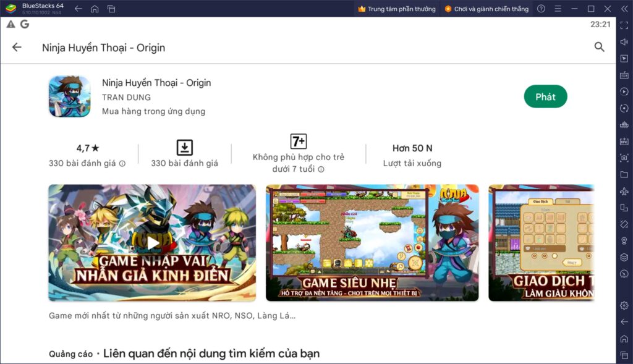
Task: Collapse the sidebar using the double chevron
Action: (x=624, y=9)
